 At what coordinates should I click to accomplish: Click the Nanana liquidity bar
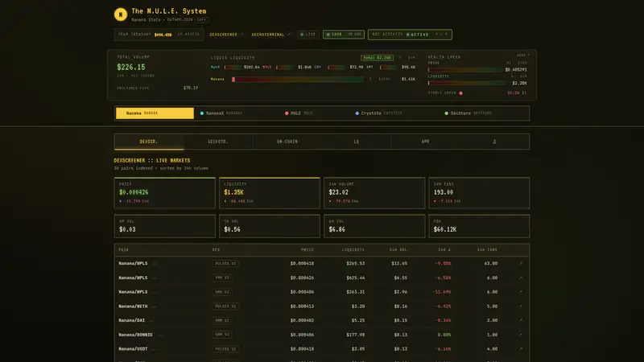tap(298, 79)
